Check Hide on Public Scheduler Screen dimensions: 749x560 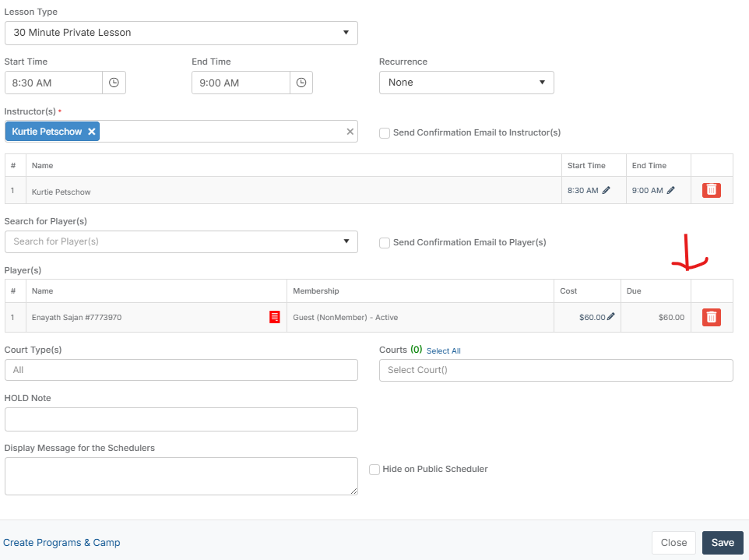[x=374, y=469]
